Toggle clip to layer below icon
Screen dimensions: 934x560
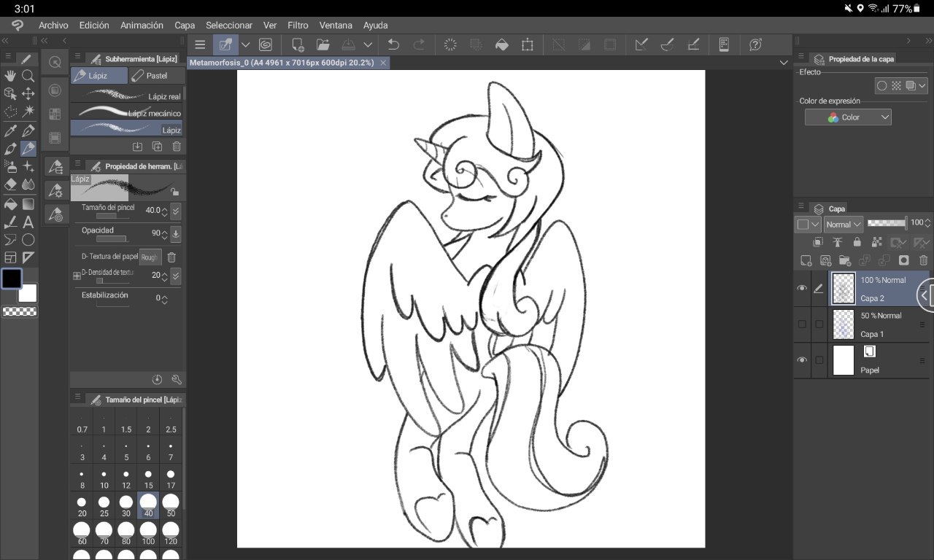pyautogui.click(x=818, y=242)
